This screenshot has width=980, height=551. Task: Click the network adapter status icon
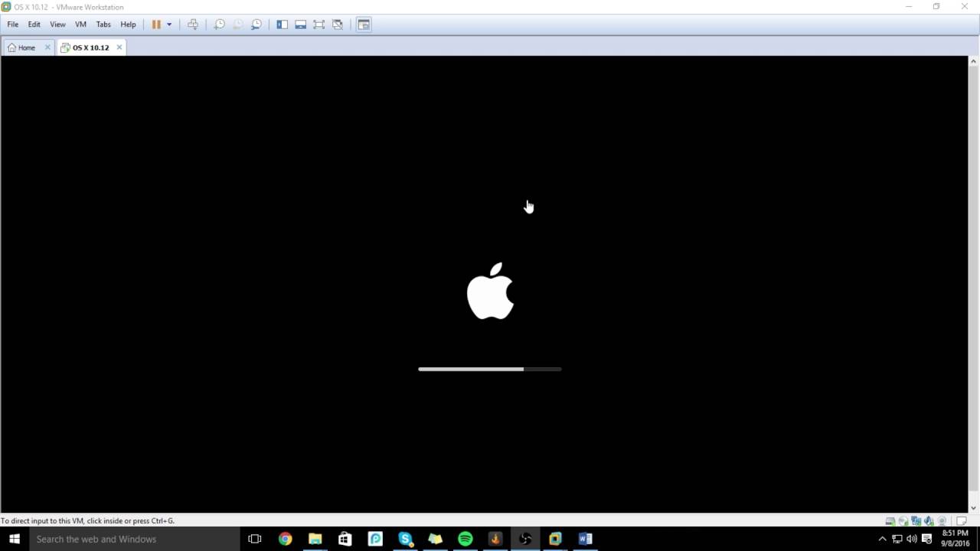pos(916,521)
